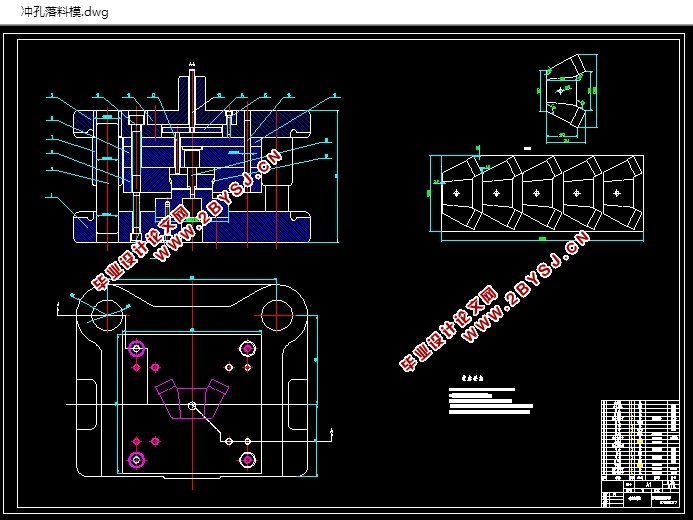Select the lower die plan view drawing
693x520 pixels.
[194, 382]
